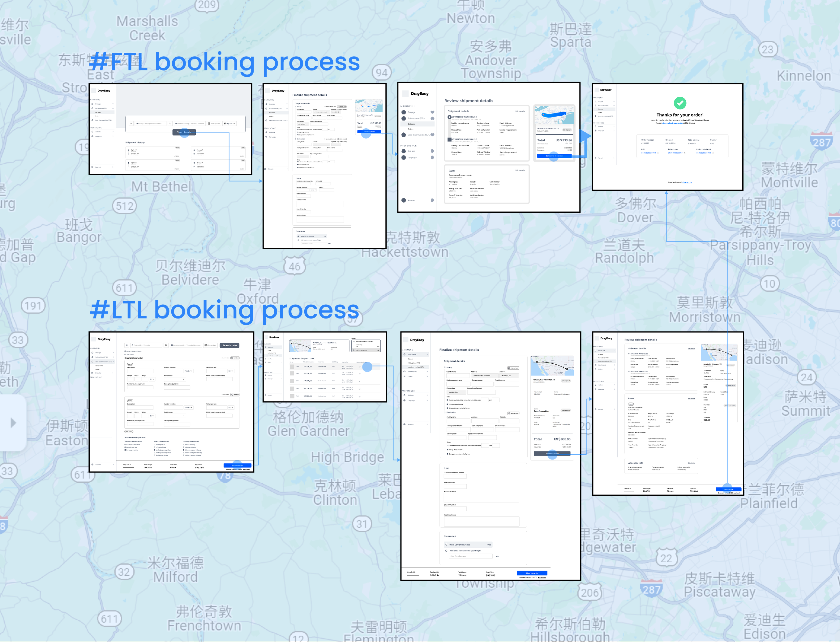Image resolution: width=840 pixels, height=642 pixels.
Task: Click the BOL download icon on confirmation page
Action: (658, 153)
